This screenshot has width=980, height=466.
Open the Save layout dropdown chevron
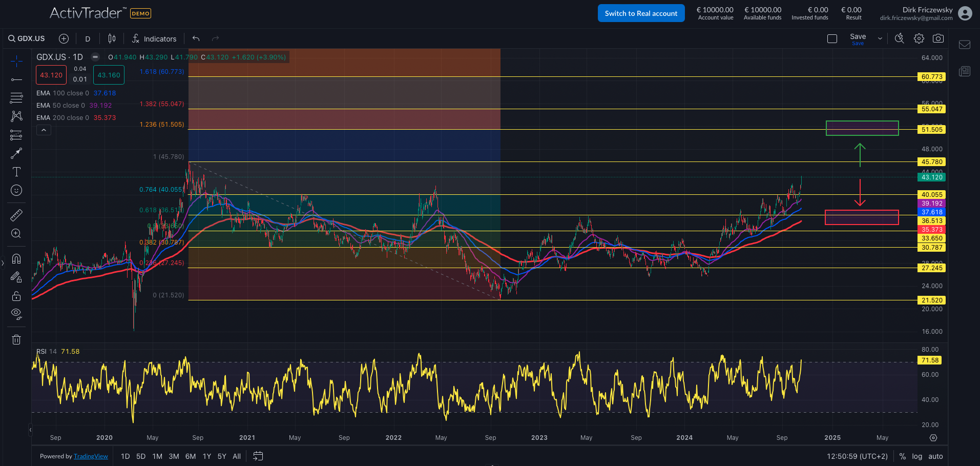880,38
